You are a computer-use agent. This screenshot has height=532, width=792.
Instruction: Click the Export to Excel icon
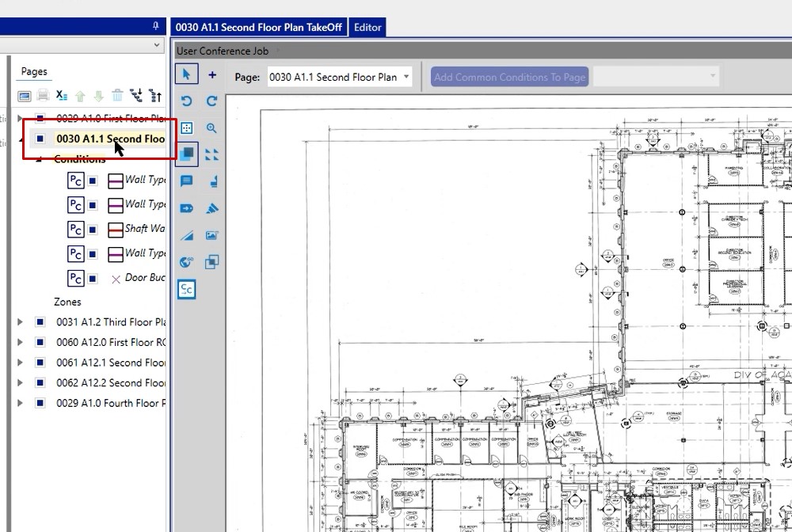point(61,96)
